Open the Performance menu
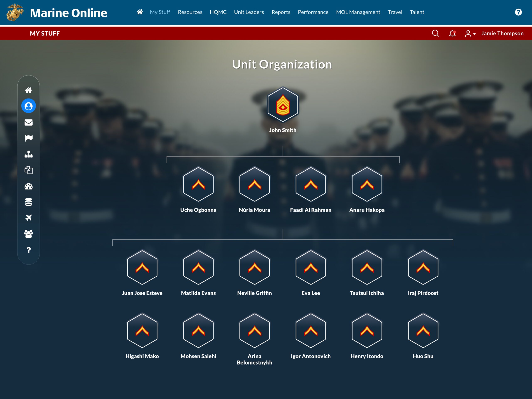532x399 pixels. [x=313, y=12]
